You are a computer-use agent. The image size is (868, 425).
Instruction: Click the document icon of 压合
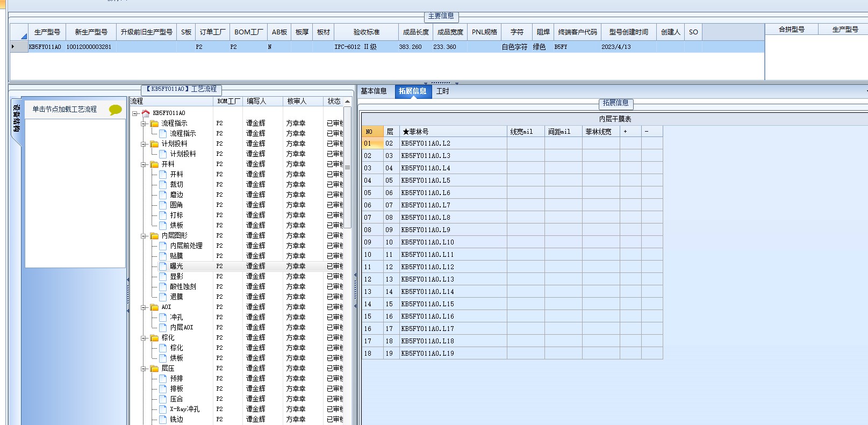pos(163,399)
